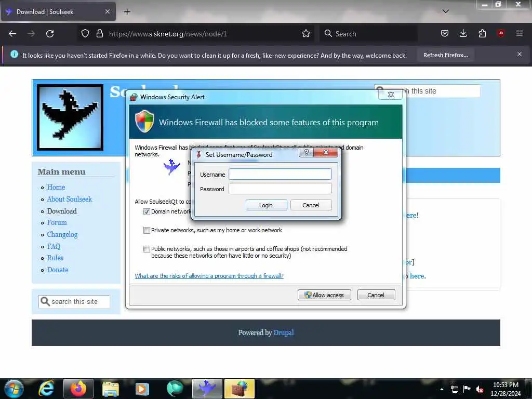Click the Username input field

click(280, 174)
